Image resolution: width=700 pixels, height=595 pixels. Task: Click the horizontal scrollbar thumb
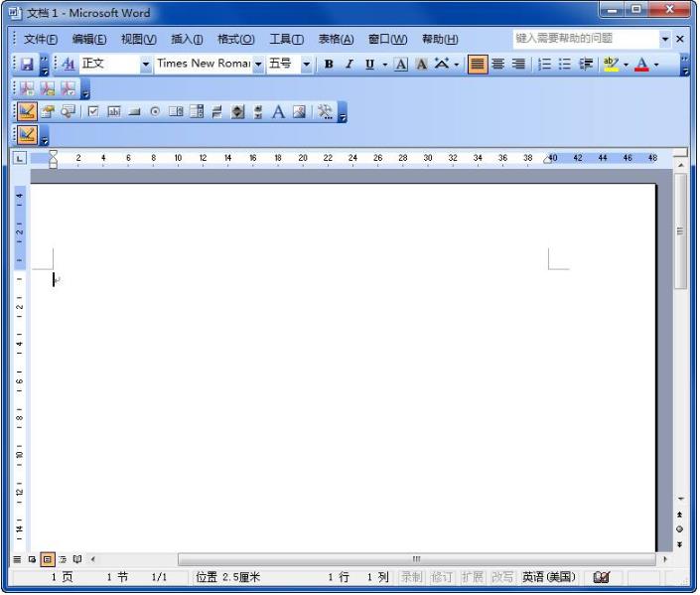(416, 559)
